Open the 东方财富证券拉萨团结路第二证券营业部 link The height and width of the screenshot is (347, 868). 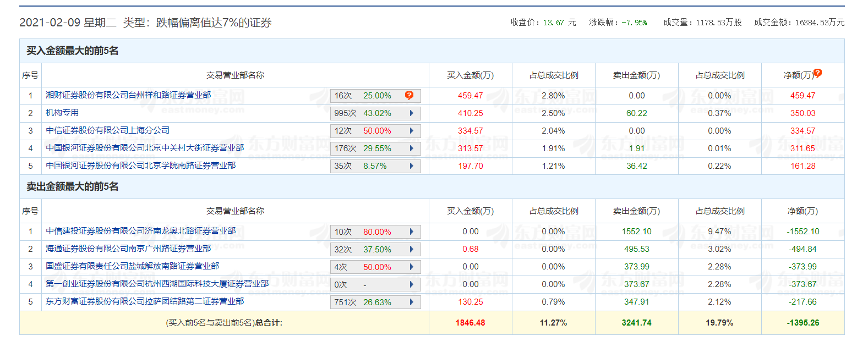[145, 301]
